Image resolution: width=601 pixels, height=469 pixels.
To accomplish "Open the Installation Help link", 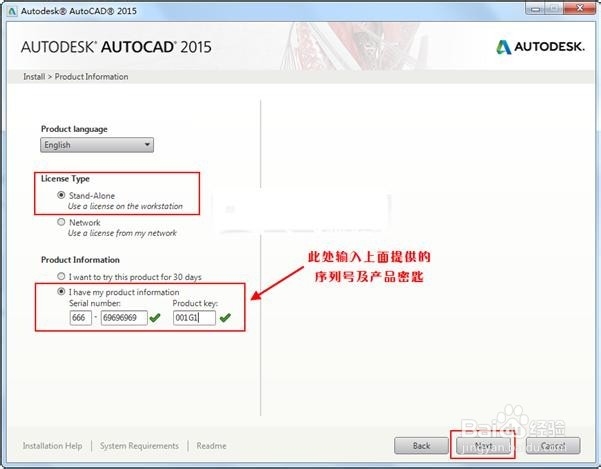I will 53,446.
